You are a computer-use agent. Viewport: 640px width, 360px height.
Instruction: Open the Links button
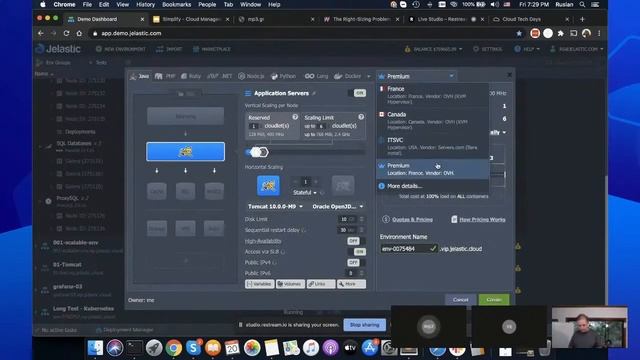tap(321, 284)
